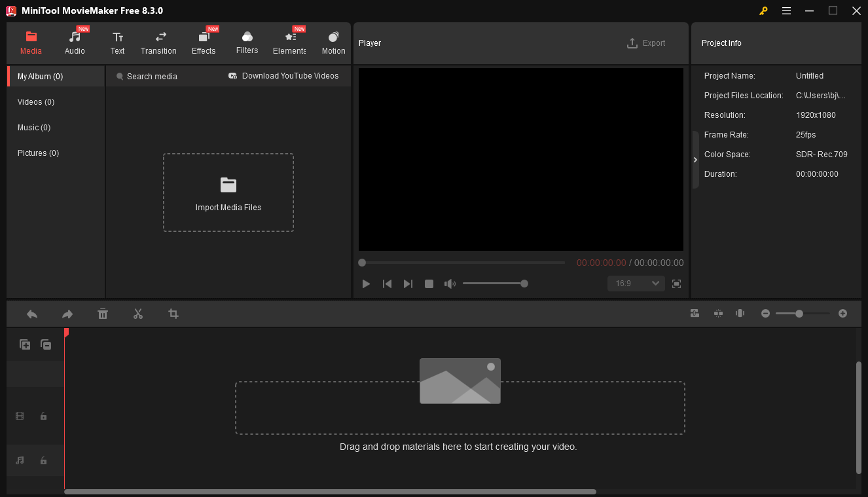Toggle the video track lock
868x497 pixels.
tap(43, 416)
